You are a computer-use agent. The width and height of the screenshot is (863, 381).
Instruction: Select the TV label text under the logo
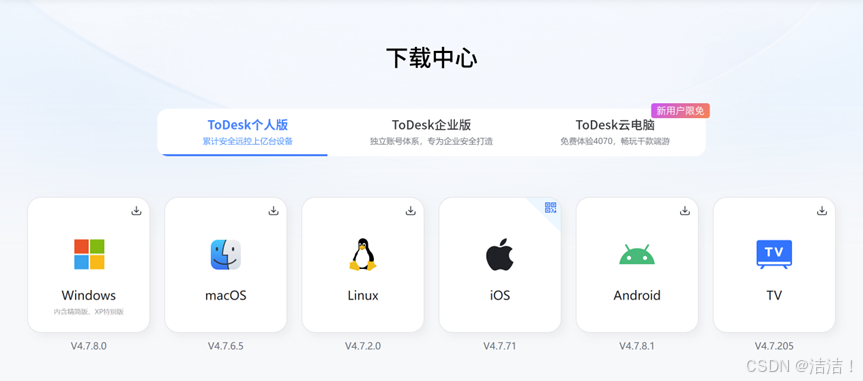[x=774, y=296]
